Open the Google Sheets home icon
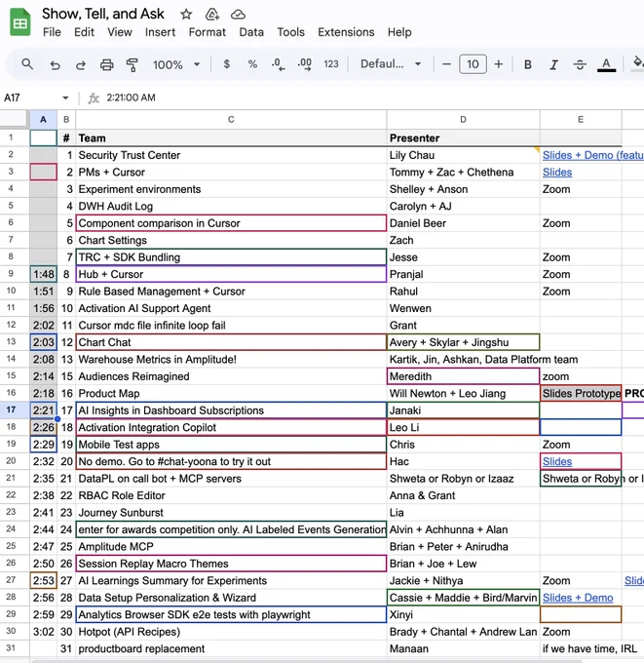This screenshot has height=663, width=644. pyautogui.click(x=19, y=22)
